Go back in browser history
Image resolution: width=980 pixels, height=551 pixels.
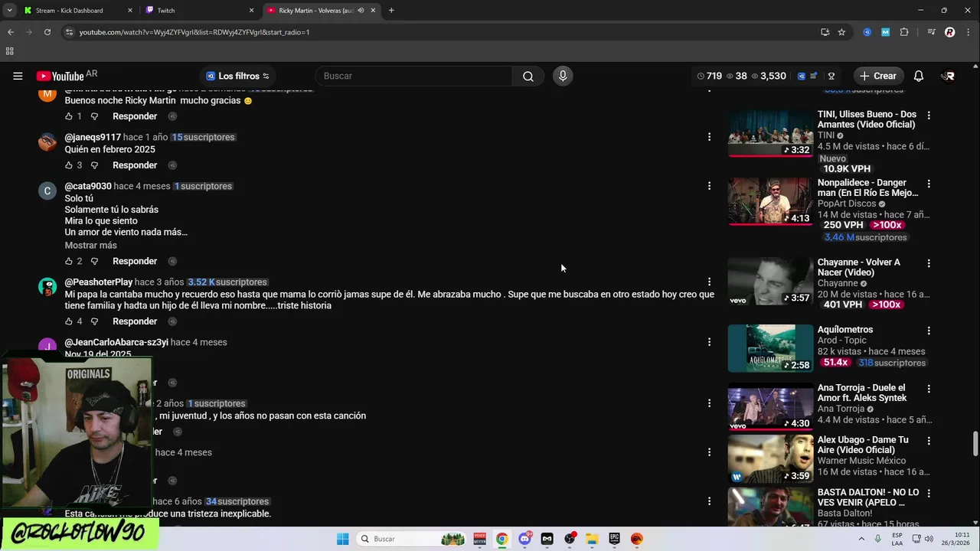click(x=11, y=32)
